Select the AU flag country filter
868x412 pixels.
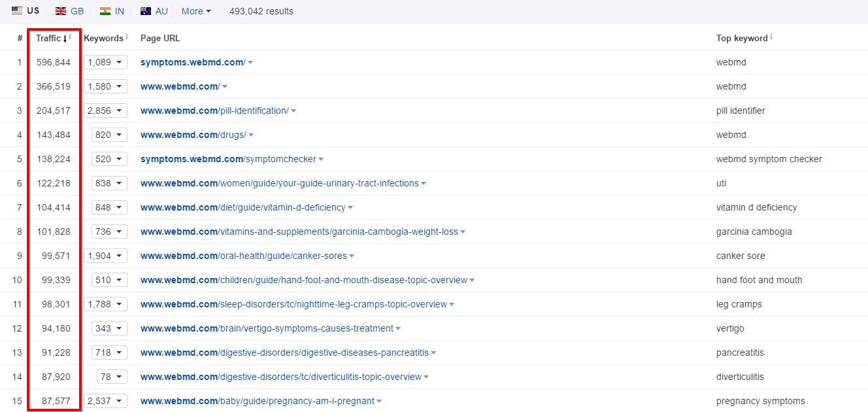[154, 11]
